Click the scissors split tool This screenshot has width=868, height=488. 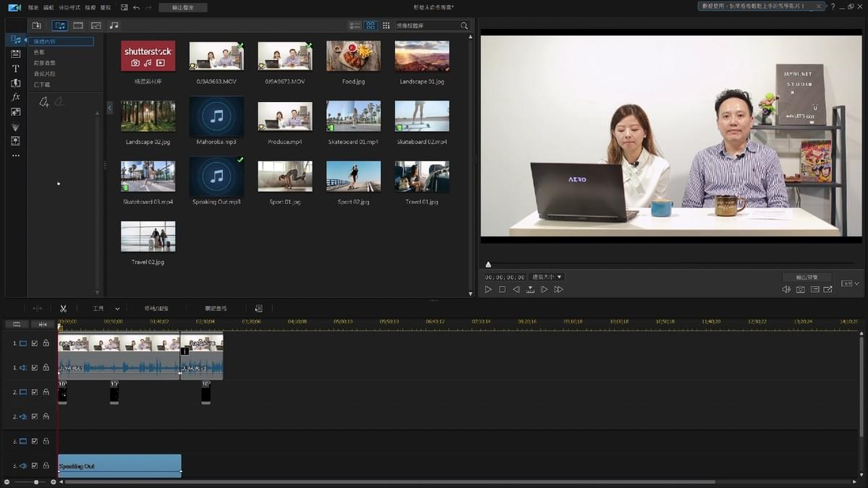64,309
